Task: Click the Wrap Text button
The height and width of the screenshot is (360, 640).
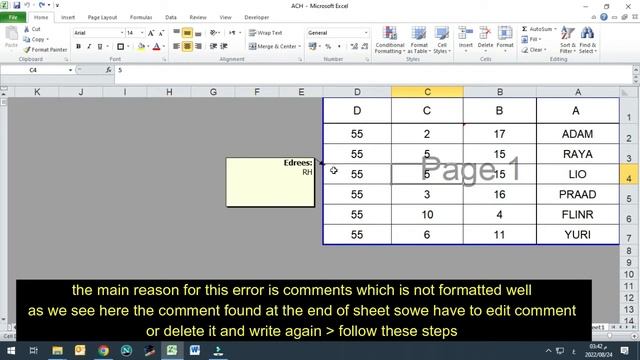Action: pyautogui.click(x=265, y=33)
